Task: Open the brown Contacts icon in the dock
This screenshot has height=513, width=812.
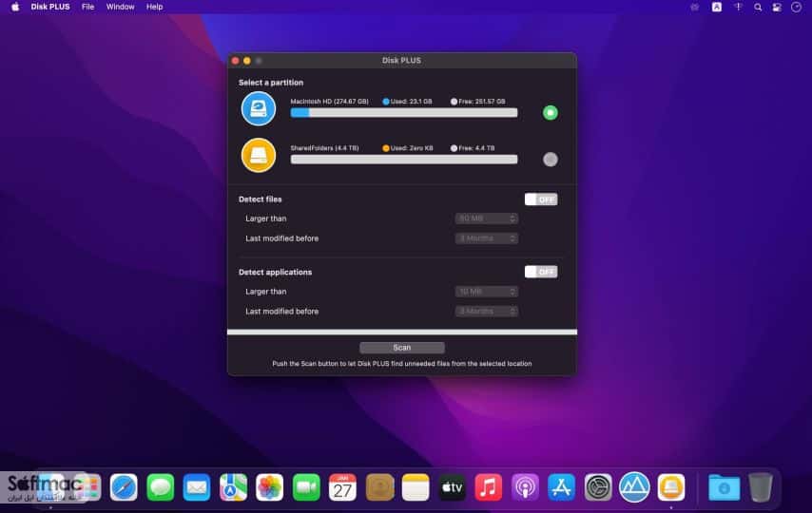Action: click(379, 487)
